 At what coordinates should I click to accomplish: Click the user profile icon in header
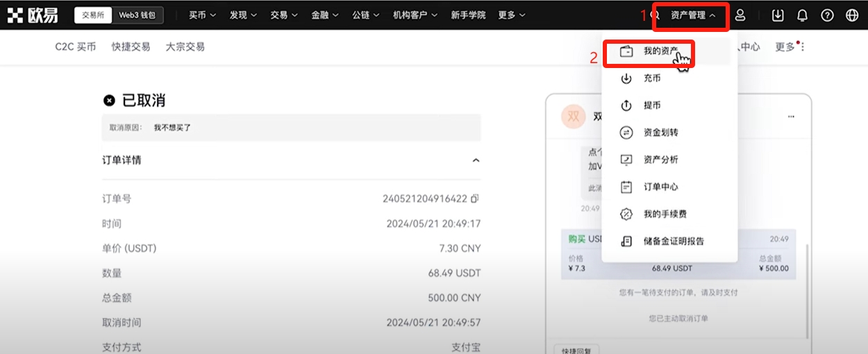coord(740,15)
